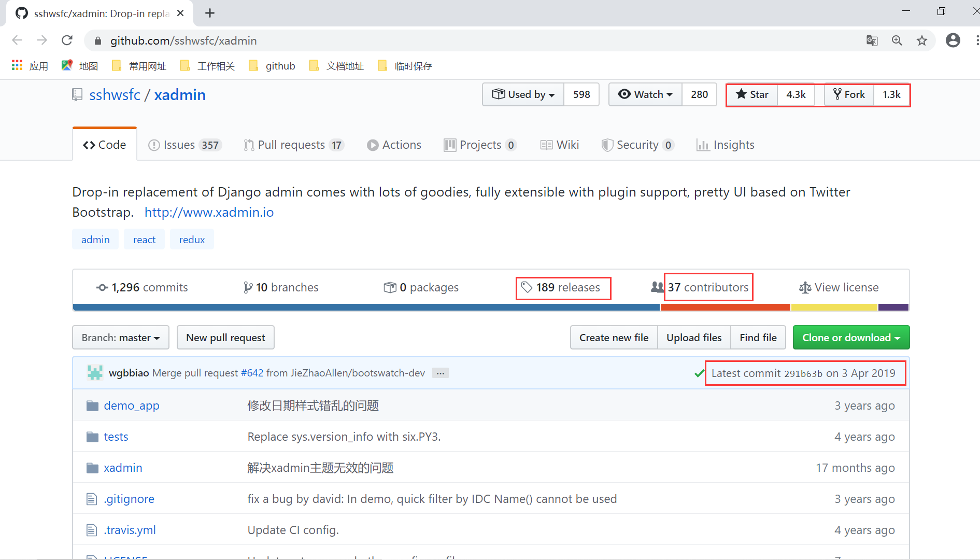
Task: Bookmark this page with the star icon
Action: (922, 40)
